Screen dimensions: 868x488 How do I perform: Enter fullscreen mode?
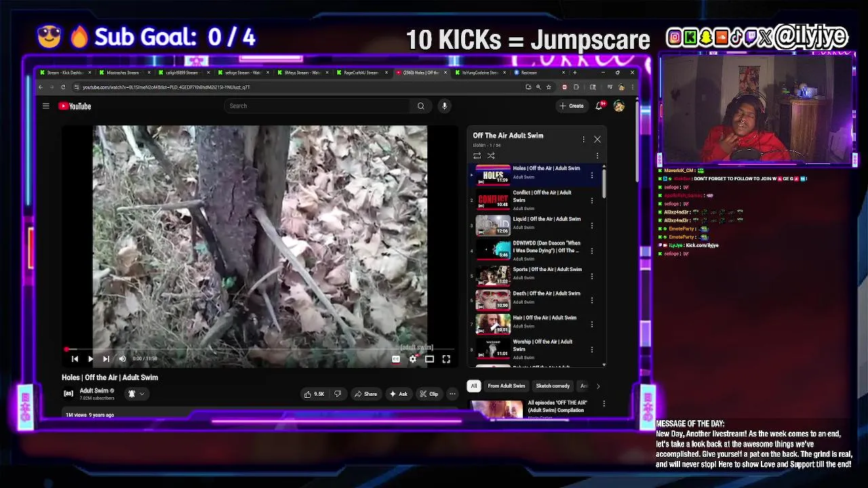point(446,359)
